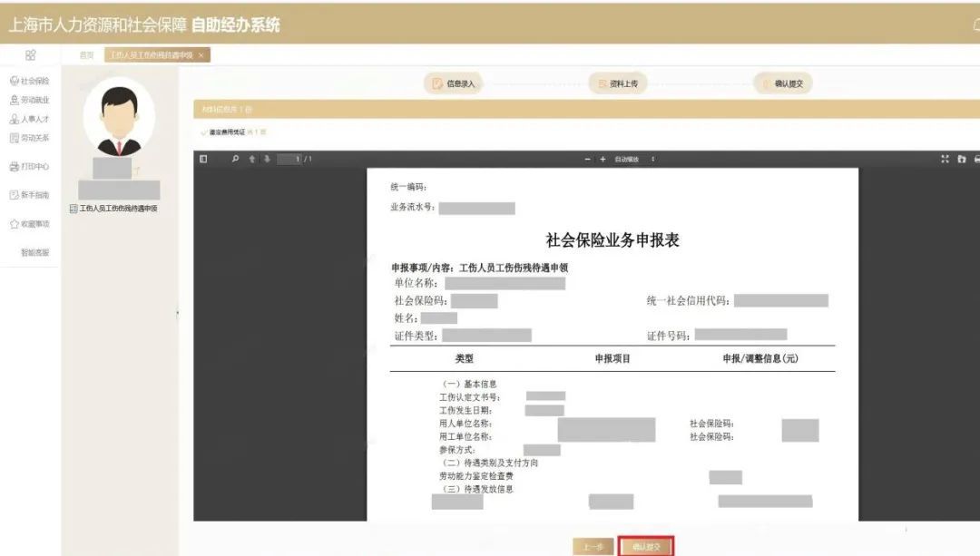Go to next page in PDF viewer

267,160
